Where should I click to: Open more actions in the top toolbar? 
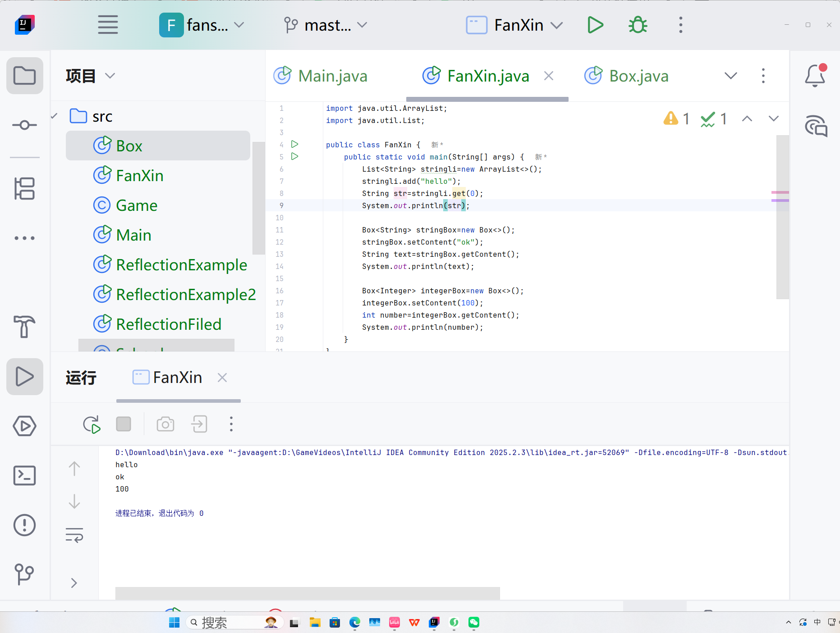(681, 25)
